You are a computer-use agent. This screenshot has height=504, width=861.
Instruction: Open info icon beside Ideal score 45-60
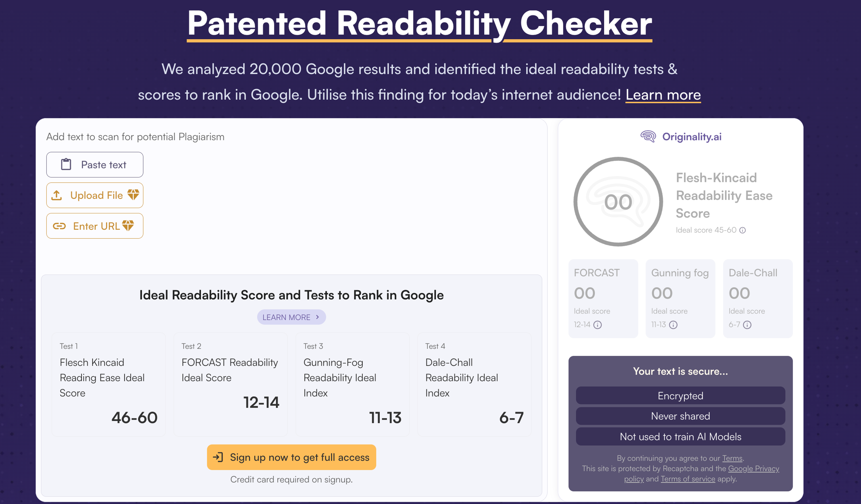click(742, 230)
